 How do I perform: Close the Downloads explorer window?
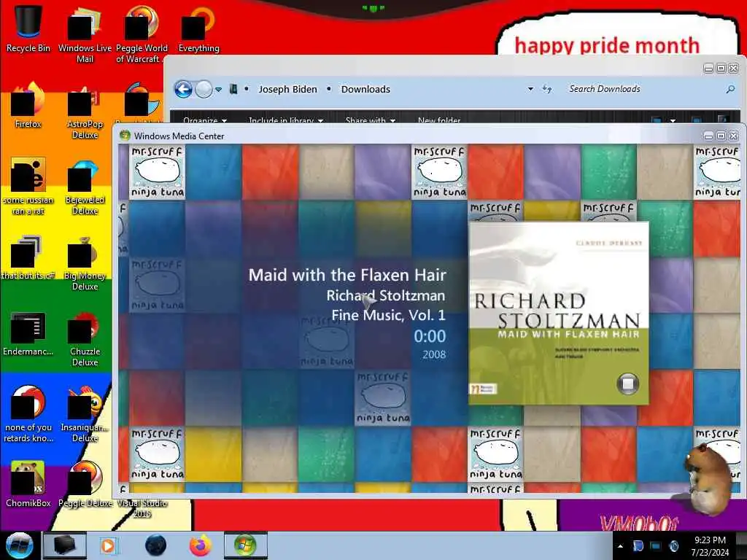coord(734,69)
